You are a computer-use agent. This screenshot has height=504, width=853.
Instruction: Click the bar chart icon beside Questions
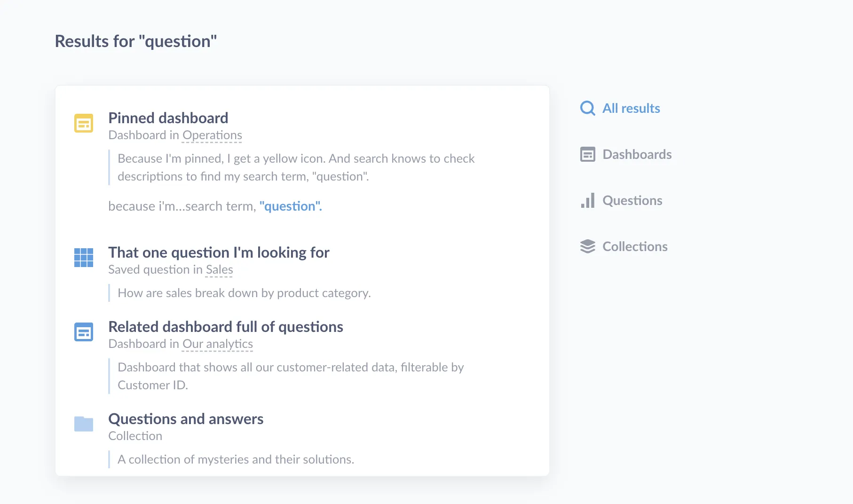pyautogui.click(x=588, y=200)
